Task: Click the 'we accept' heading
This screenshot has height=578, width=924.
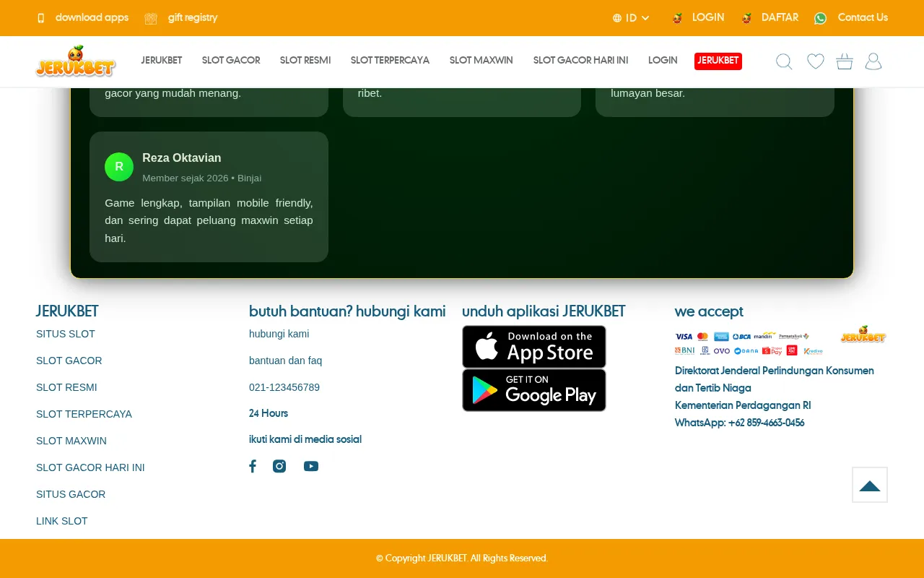Action: (x=709, y=311)
